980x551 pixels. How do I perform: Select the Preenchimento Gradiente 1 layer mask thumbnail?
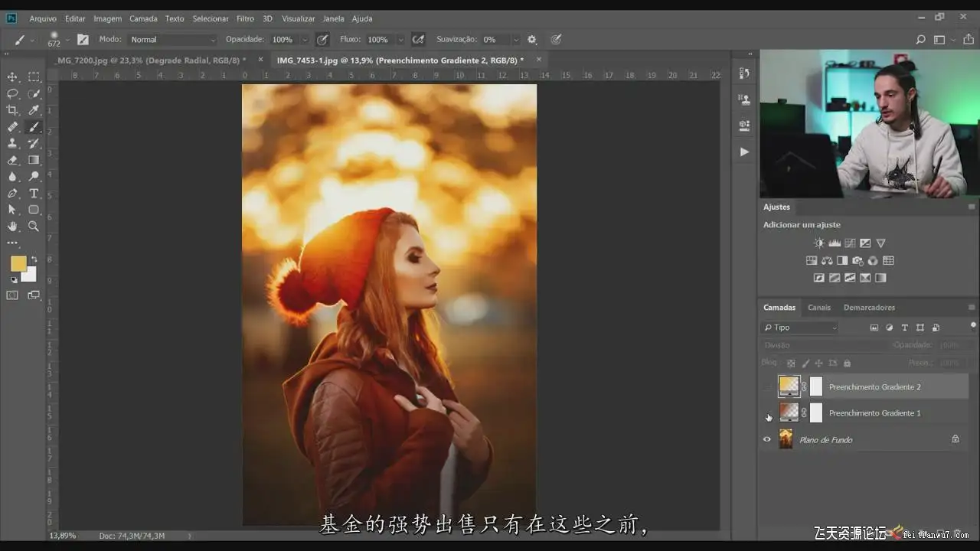tap(816, 413)
